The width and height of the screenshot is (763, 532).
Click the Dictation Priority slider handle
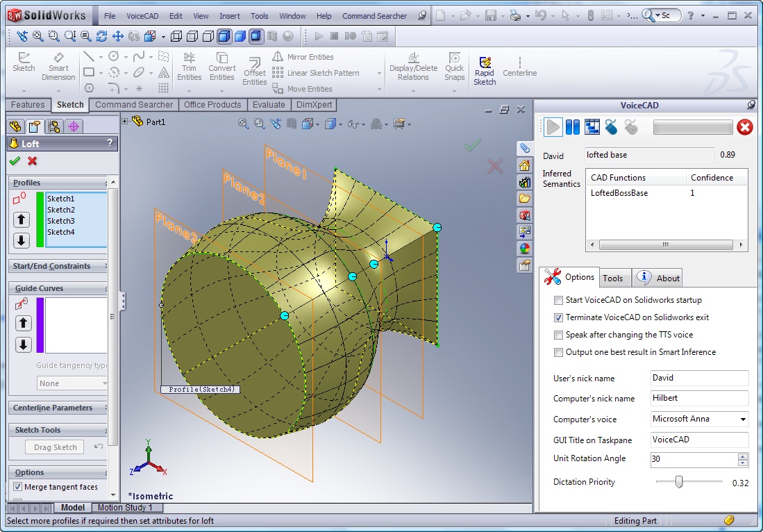coord(679,482)
